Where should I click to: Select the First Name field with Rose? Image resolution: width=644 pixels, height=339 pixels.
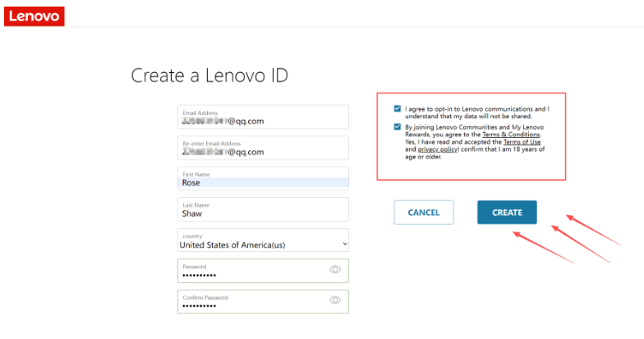[263, 179]
